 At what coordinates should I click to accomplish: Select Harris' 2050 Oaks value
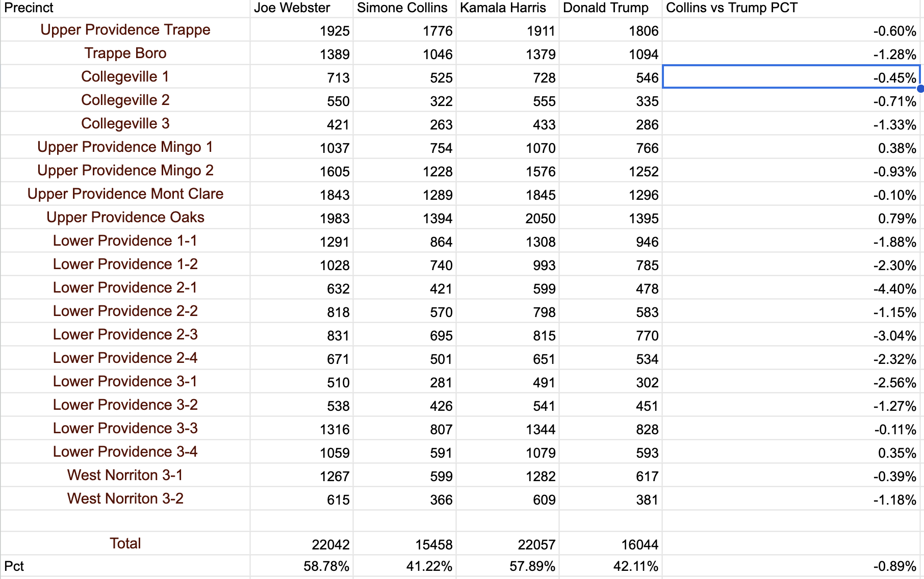pyautogui.click(x=508, y=218)
